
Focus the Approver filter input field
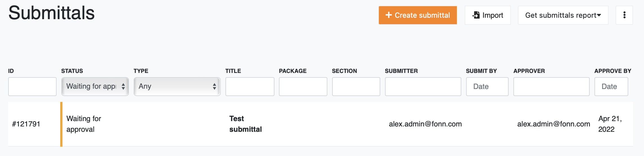click(551, 86)
